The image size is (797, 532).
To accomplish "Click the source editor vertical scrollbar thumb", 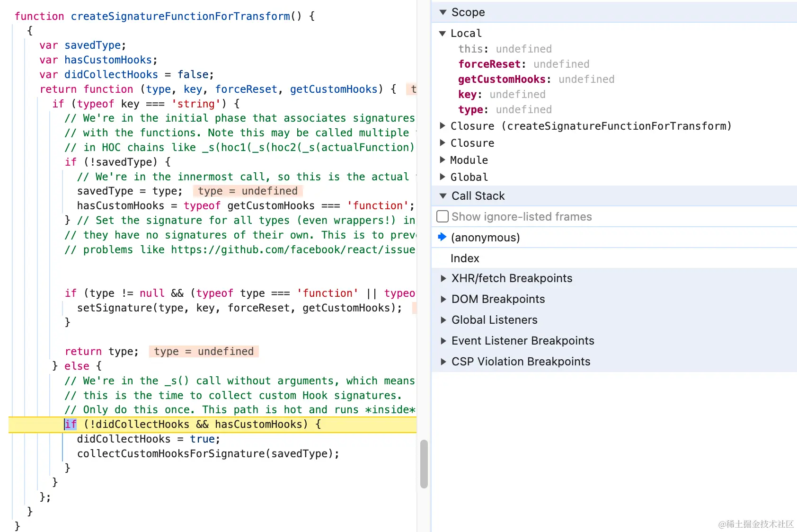I will point(424,464).
